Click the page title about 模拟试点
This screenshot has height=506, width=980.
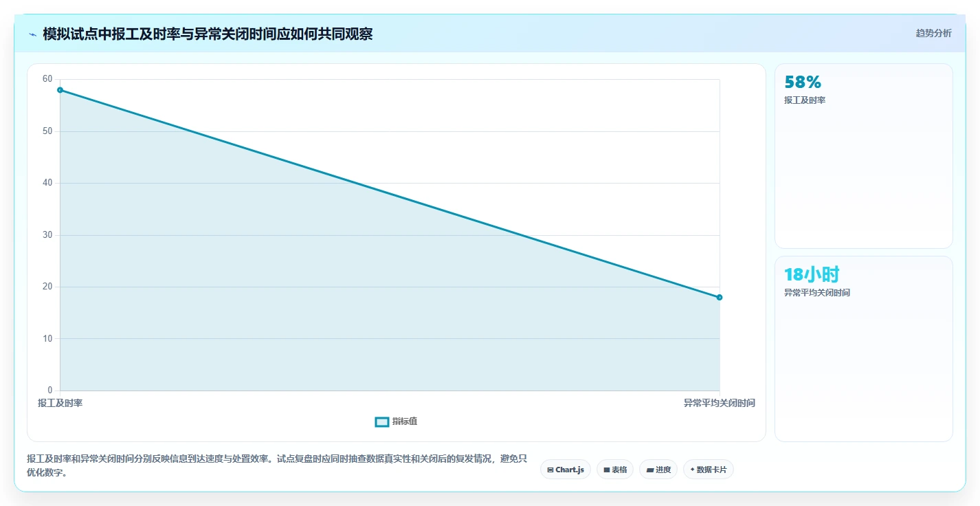pyautogui.click(x=208, y=34)
